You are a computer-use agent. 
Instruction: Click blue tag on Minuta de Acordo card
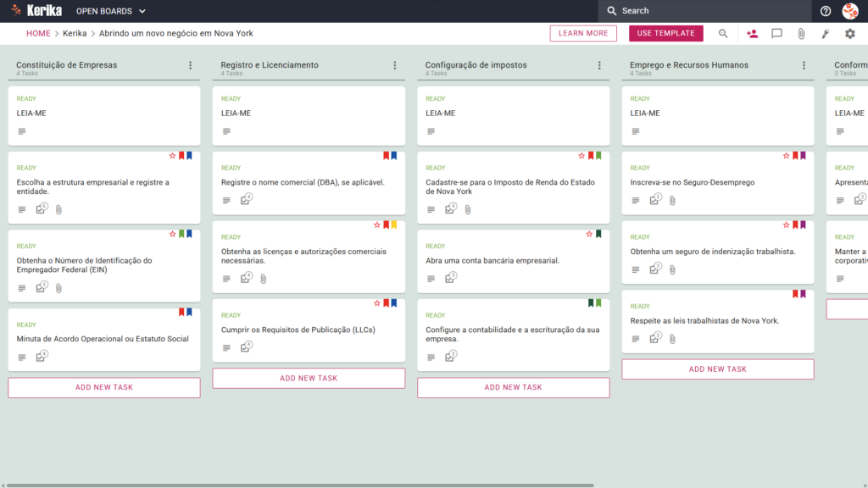(189, 313)
